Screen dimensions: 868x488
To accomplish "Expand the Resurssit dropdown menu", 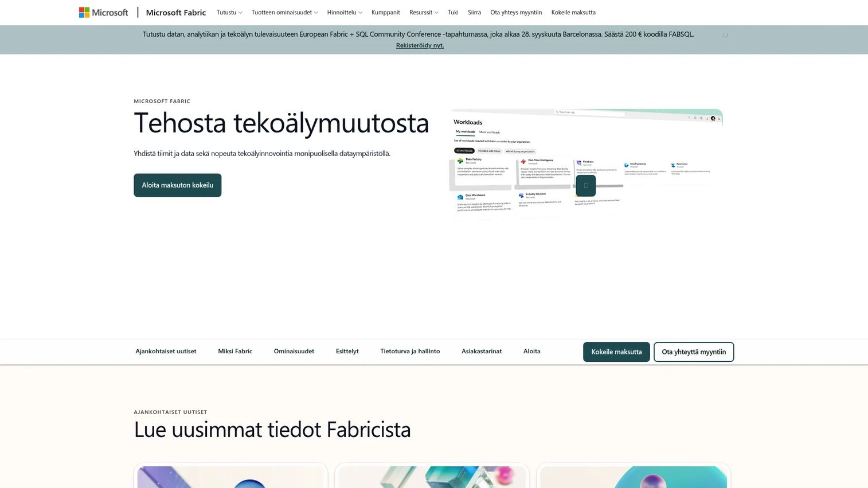I will click(424, 12).
